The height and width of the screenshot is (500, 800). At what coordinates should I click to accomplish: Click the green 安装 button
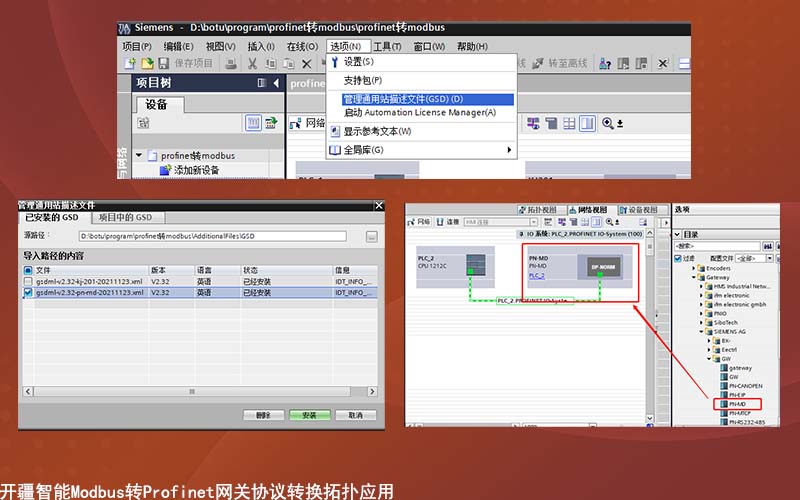pyautogui.click(x=309, y=415)
